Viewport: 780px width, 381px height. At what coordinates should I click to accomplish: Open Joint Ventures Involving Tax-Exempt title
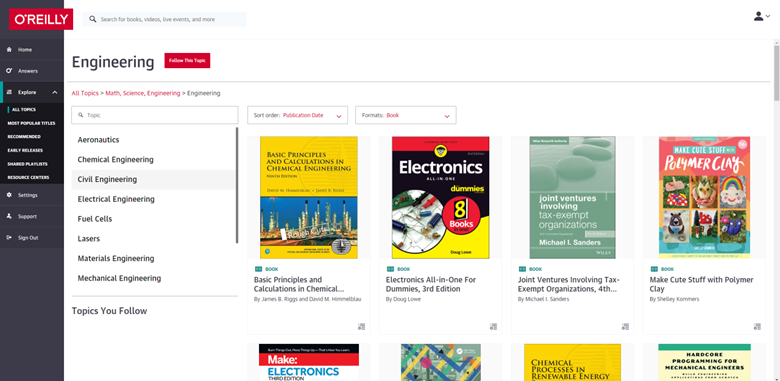[x=569, y=284]
